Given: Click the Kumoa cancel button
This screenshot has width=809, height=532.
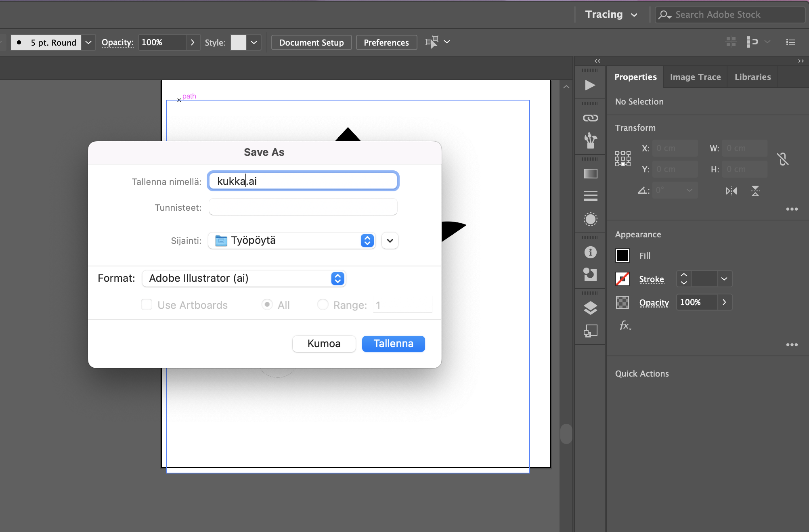Looking at the screenshot, I should click(324, 343).
